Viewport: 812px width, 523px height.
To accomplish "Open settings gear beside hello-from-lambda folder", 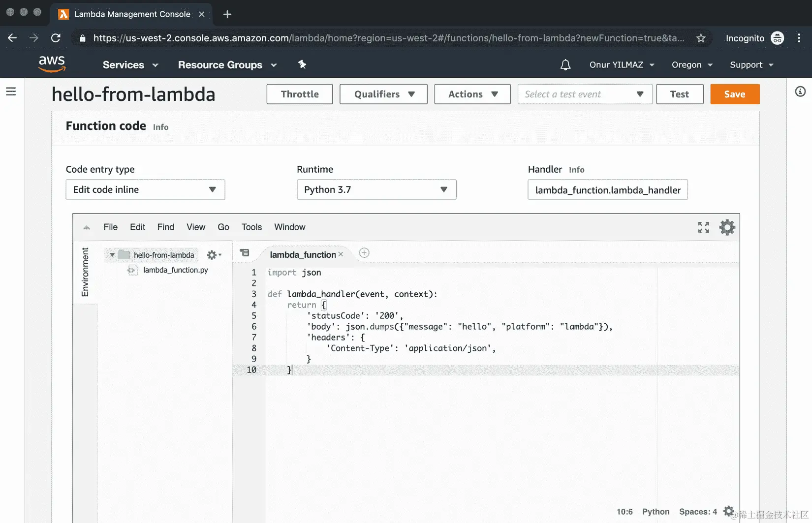I will coord(212,255).
